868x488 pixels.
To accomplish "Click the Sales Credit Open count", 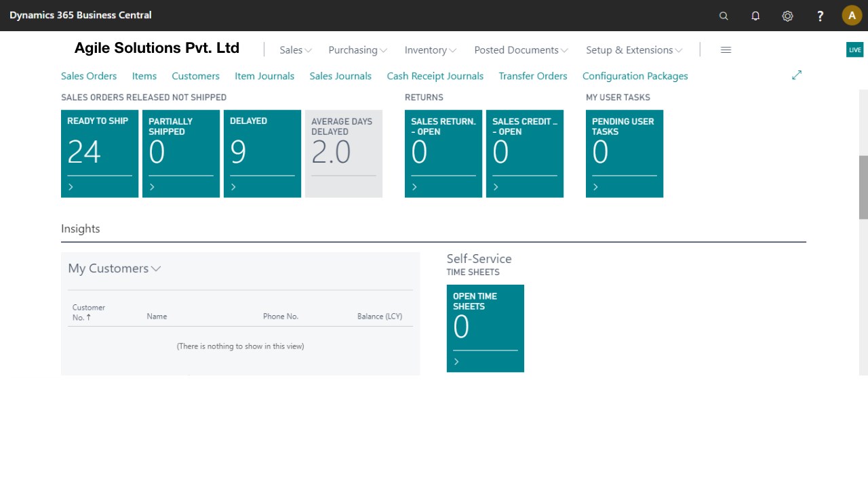I will click(500, 152).
